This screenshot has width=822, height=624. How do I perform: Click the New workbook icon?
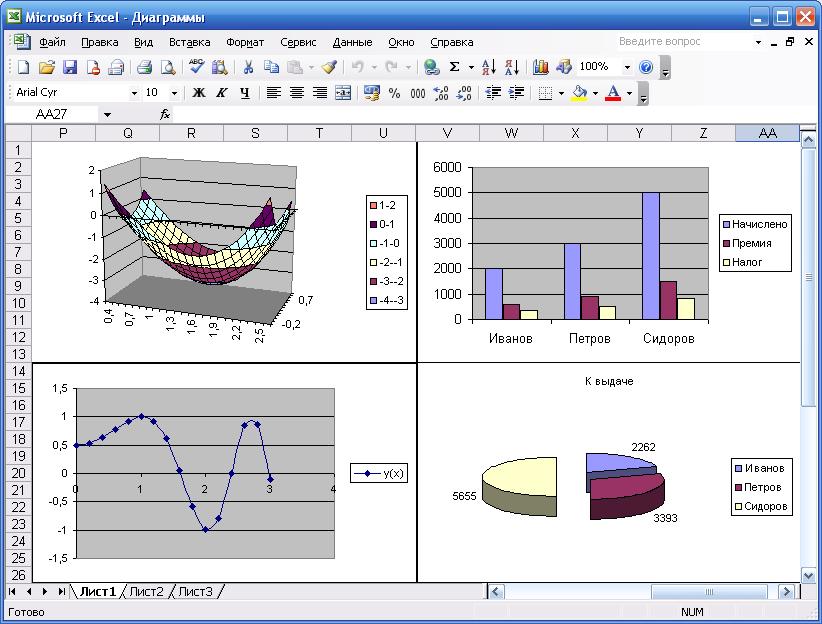[23, 67]
